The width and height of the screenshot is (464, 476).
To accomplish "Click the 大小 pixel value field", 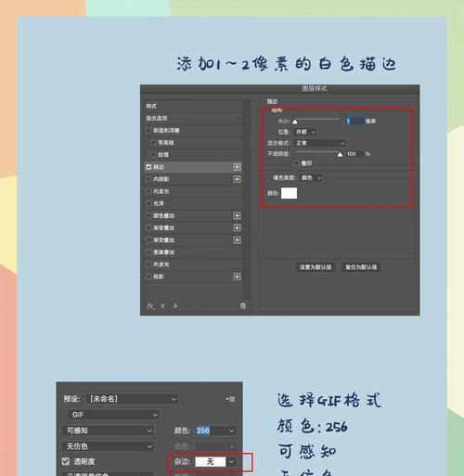I will pyautogui.click(x=354, y=122).
